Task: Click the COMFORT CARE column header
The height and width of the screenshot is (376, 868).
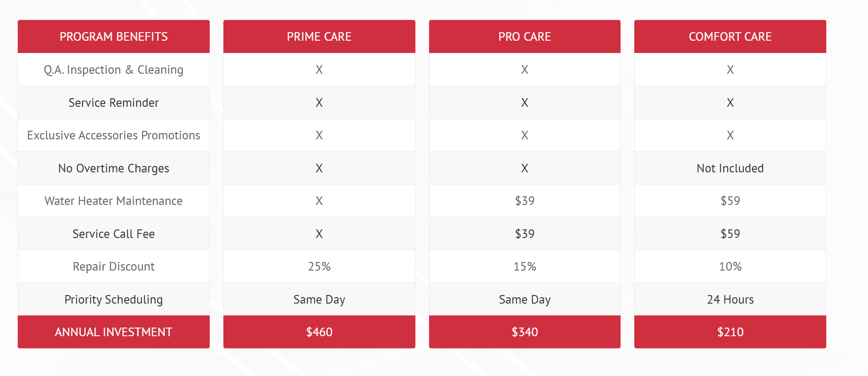Action: (730, 37)
